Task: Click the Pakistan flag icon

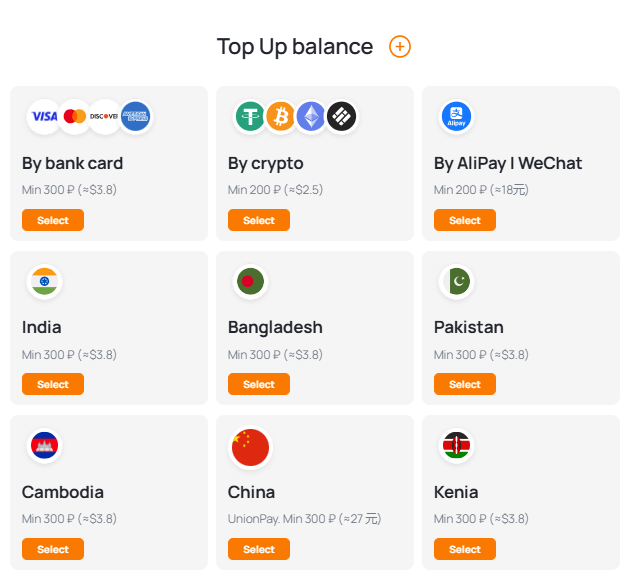Action: click(x=456, y=282)
